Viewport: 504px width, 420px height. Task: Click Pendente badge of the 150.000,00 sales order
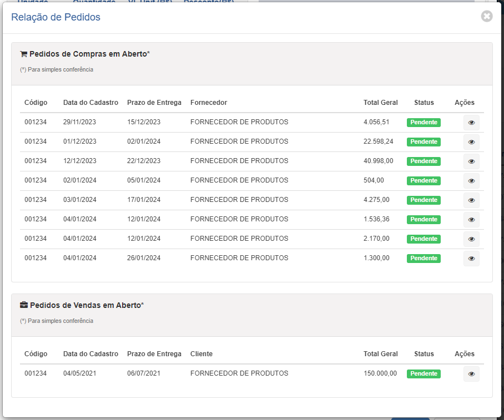click(424, 374)
